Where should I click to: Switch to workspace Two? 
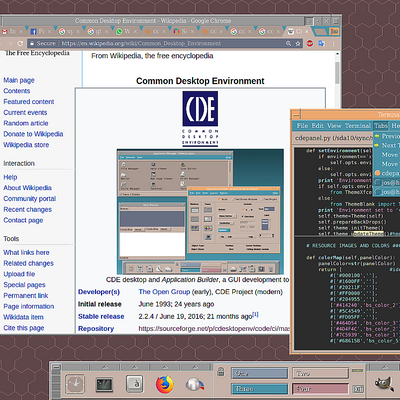pyautogui.click(x=320, y=373)
